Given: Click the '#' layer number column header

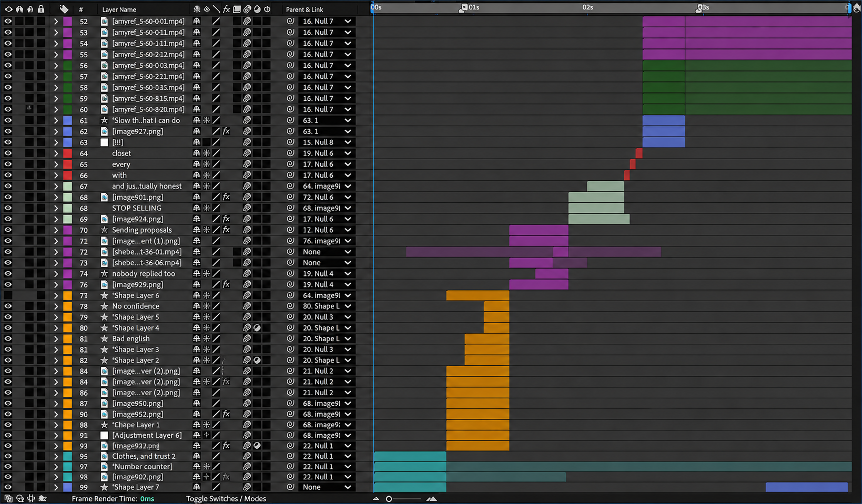Looking at the screenshot, I should [80, 9].
